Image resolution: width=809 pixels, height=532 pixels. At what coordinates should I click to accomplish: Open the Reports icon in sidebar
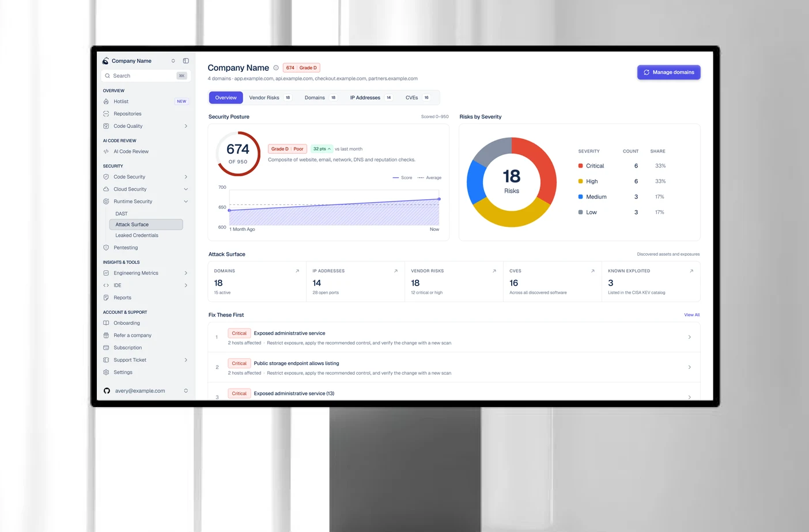(x=106, y=298)
